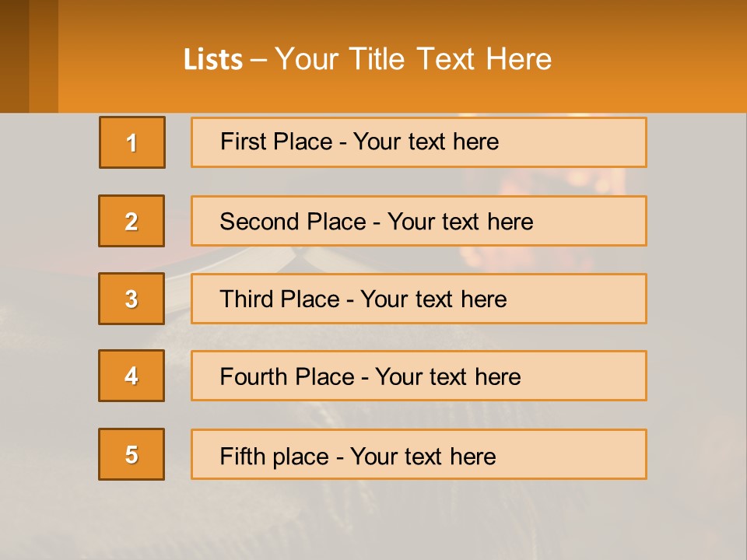Image resolution: width=747 pixels, height=560 pixels.
Task: Click the number 3 square
Action: pos(132,299)
